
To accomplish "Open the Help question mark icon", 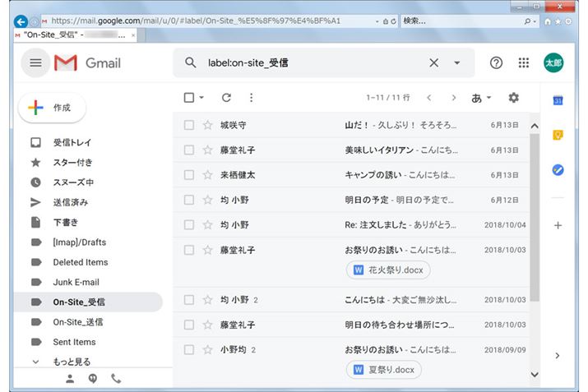I will pyautogui.click(x=496, y=63).
